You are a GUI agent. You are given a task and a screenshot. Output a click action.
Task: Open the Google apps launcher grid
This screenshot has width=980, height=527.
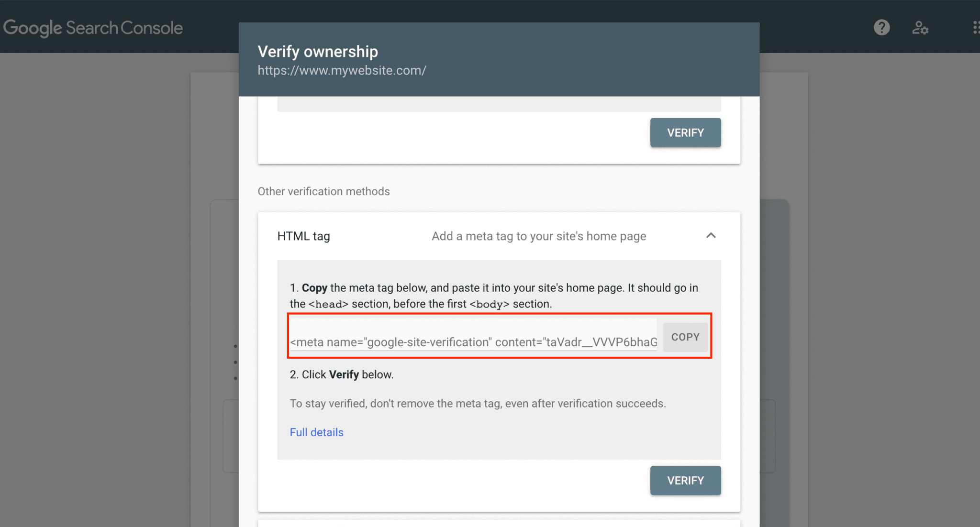[x=976, y=28]
